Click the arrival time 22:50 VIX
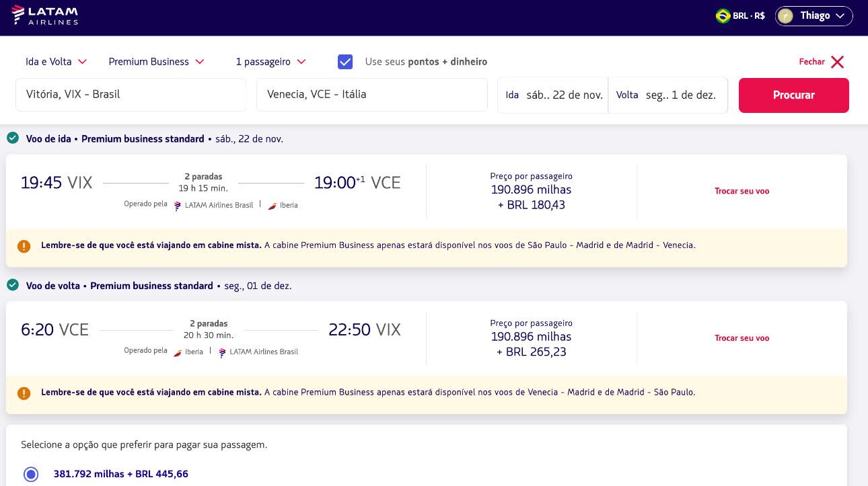 point(365,330)
